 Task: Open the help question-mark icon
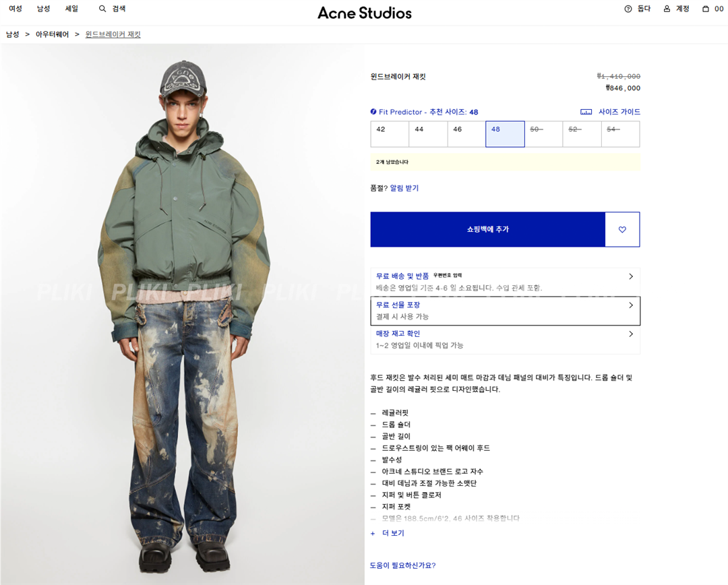pos(628,9)
